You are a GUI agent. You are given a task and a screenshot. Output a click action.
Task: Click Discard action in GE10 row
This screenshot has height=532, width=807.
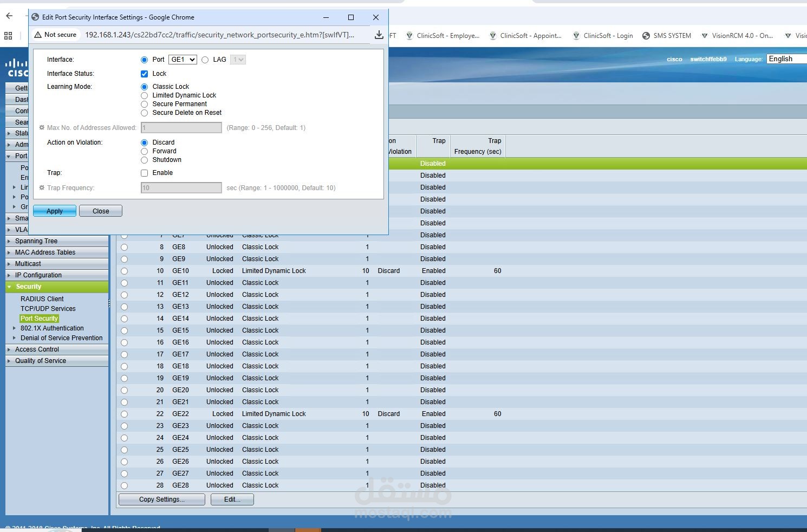click(388, 271)
